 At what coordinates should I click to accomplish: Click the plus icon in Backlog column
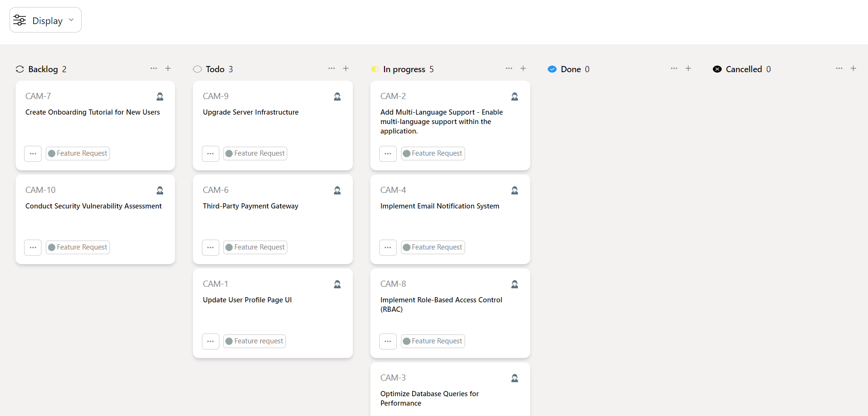pos(168,68)
